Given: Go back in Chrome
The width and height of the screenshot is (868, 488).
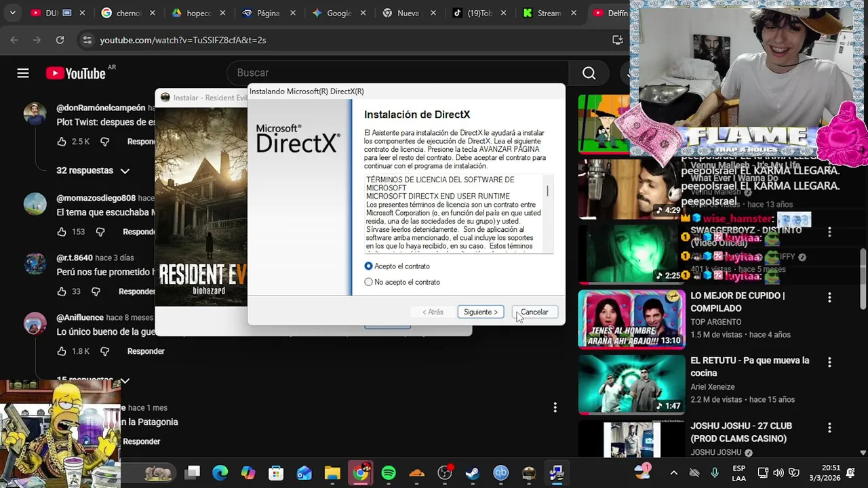Looking at the screenshot, I should click(14, 40).
